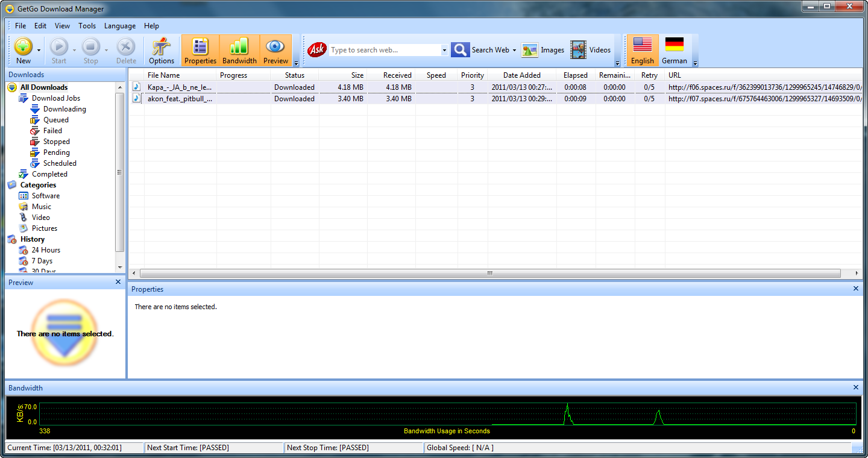Select the Pending filter icon
Image resolution: width=868 pixels, height=458 pixels.
35,152
